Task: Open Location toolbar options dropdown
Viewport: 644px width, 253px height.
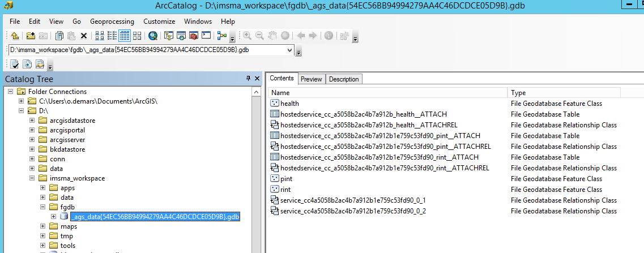Action: coord(298,53)
